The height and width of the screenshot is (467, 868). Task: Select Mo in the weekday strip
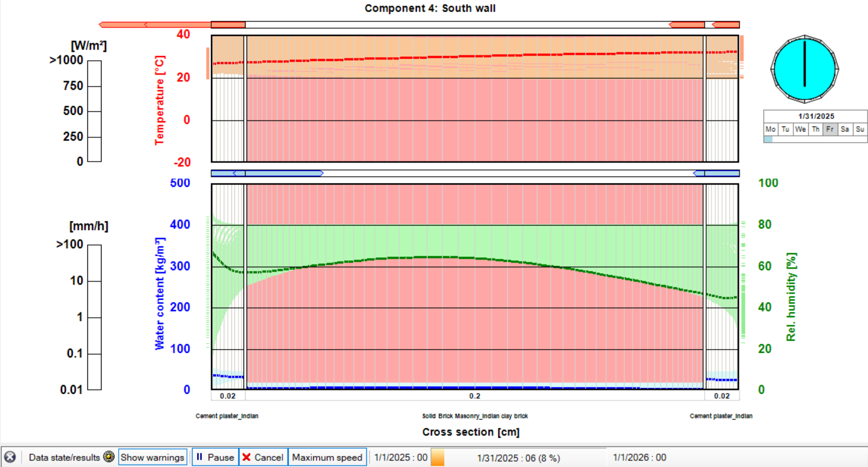770,129
